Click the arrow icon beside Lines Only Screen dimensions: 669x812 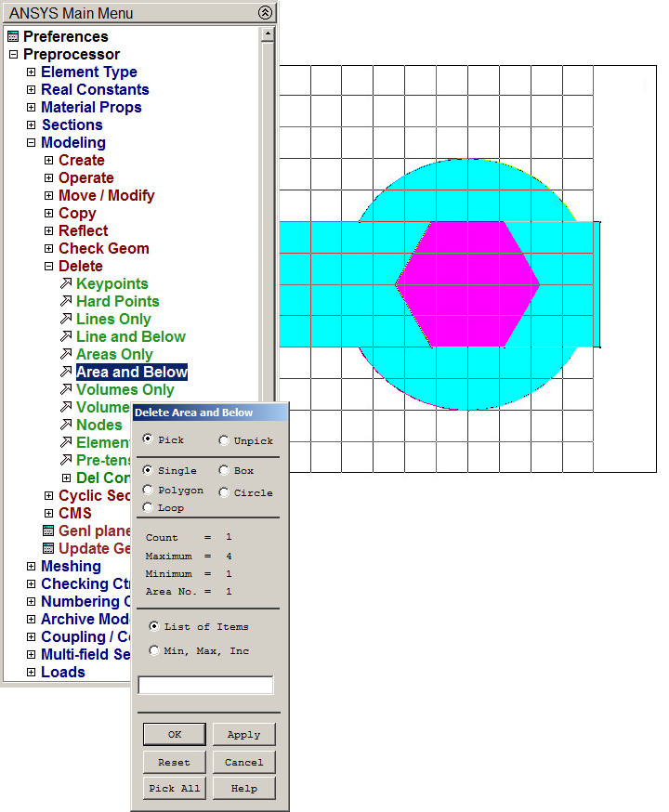click(66, 319)
